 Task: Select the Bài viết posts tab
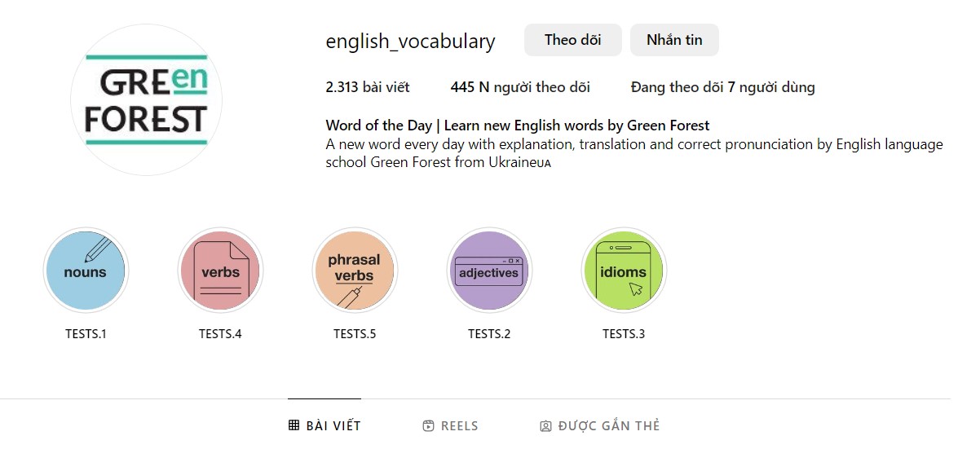tap(333, 425)
